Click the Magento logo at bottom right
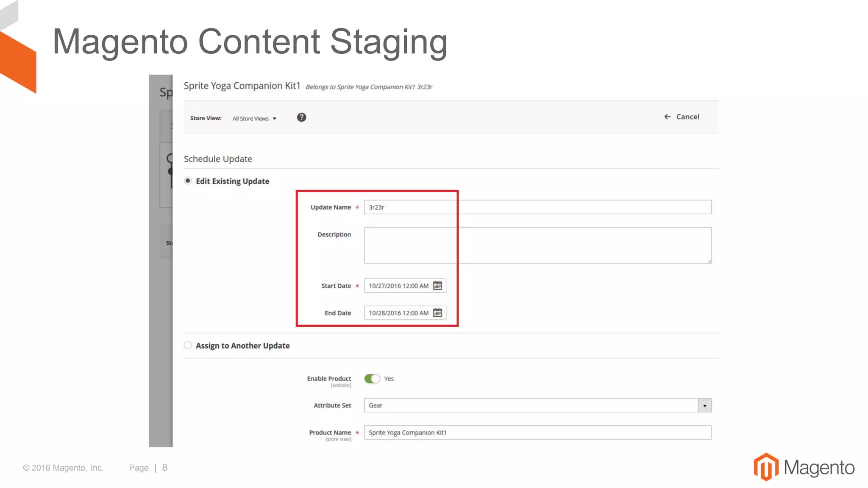The image size is (868, 488). click(x=804, y=467)
